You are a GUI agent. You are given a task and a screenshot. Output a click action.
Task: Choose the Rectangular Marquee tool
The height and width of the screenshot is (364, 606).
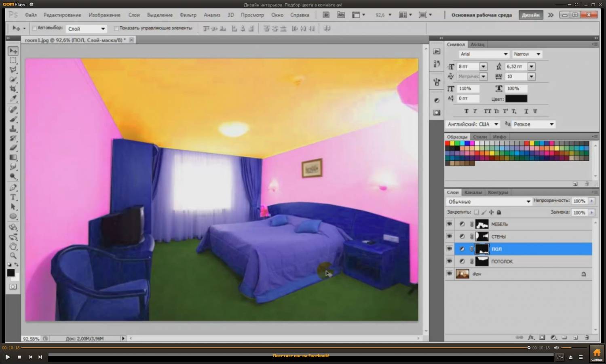(x=13, y=61)
